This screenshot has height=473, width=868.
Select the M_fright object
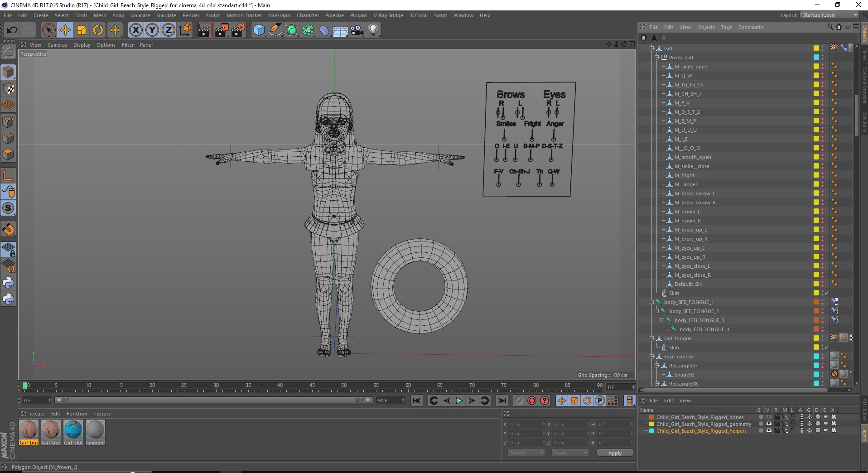click(x=684, y=175)
